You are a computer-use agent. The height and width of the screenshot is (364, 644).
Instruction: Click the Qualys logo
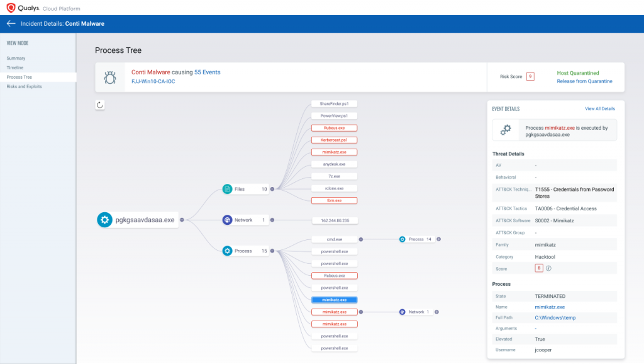tap(23, 8)
